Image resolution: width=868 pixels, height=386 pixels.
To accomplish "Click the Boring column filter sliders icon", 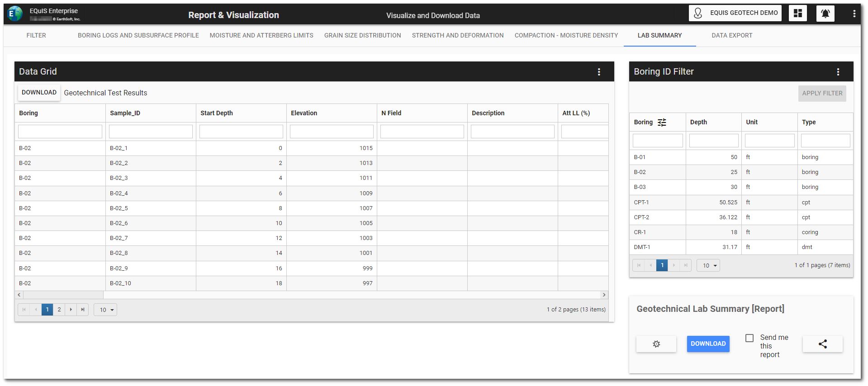I will pyautogui.click(x=662, y=122).
